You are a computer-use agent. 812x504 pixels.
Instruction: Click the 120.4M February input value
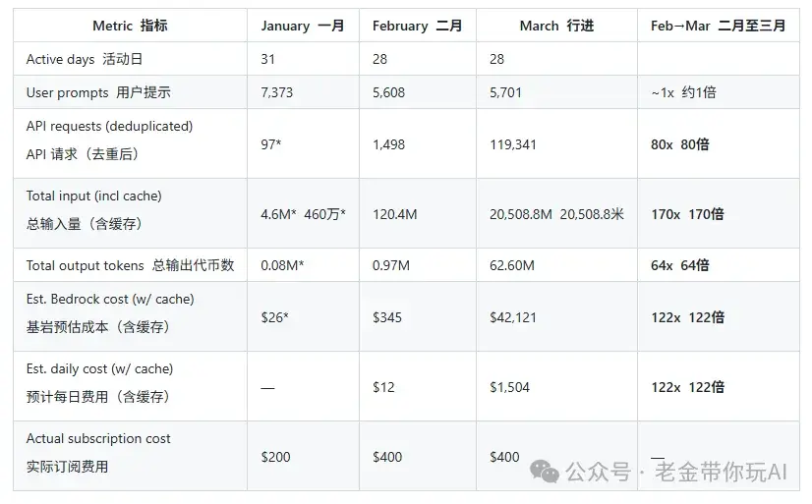395,214
